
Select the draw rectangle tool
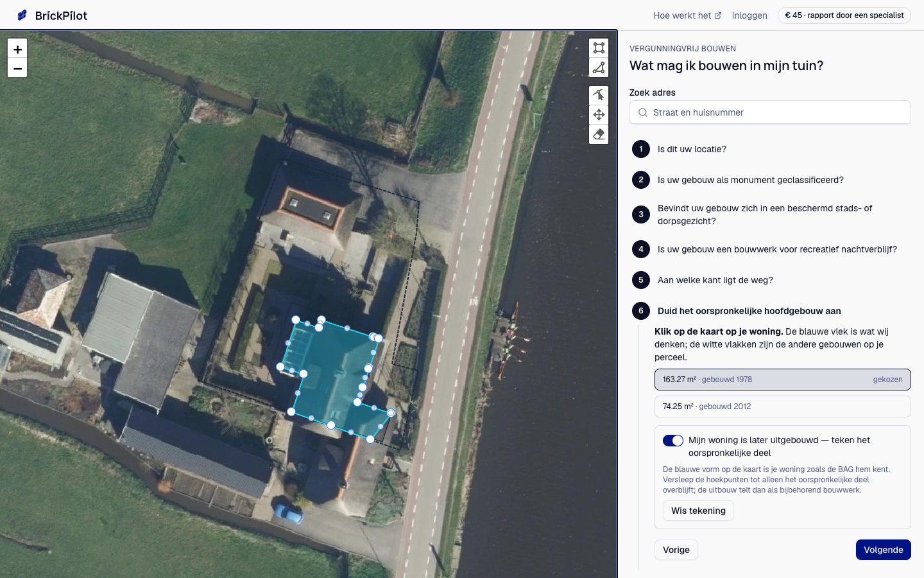(x=599, y=48)
